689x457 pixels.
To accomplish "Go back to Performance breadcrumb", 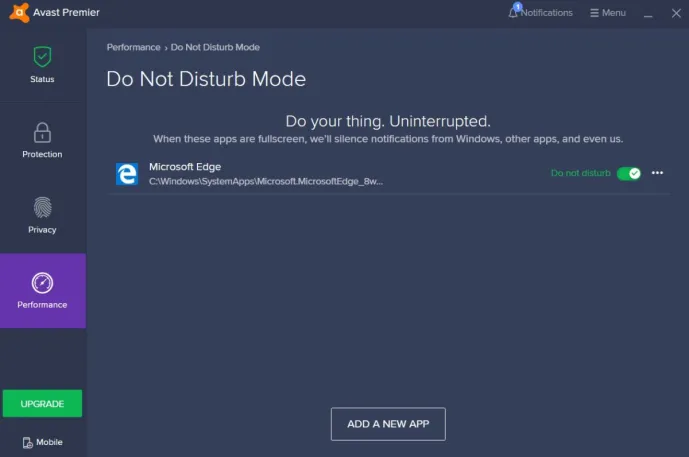I will coord(134,47).
